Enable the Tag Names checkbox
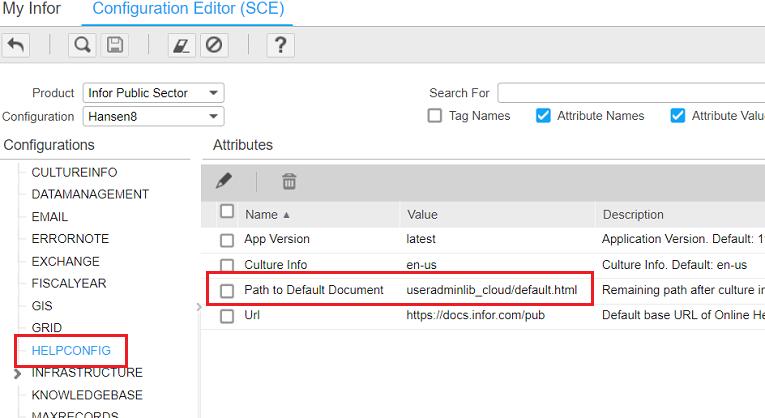Viewport: 765px width, 418px height. click(435, 116)
